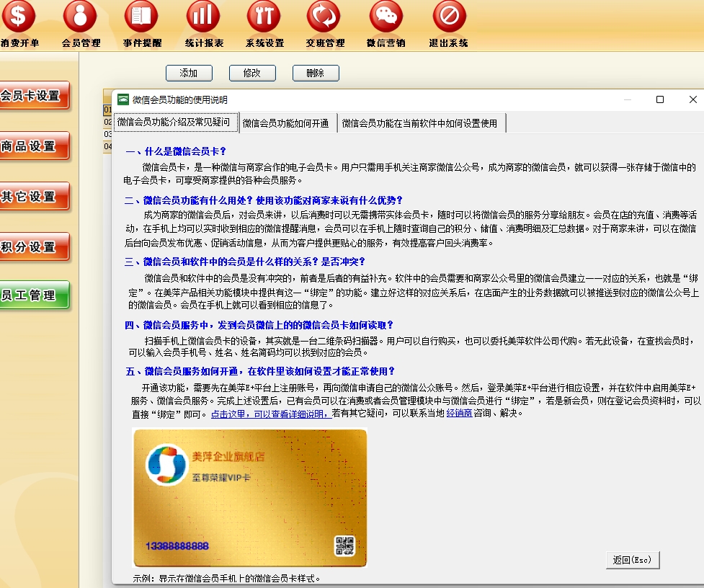Switch to the 微信会员功能如何开通 tab
Image resolution: width=704 pixels, height=588 pixels.
tap(285, 123)
